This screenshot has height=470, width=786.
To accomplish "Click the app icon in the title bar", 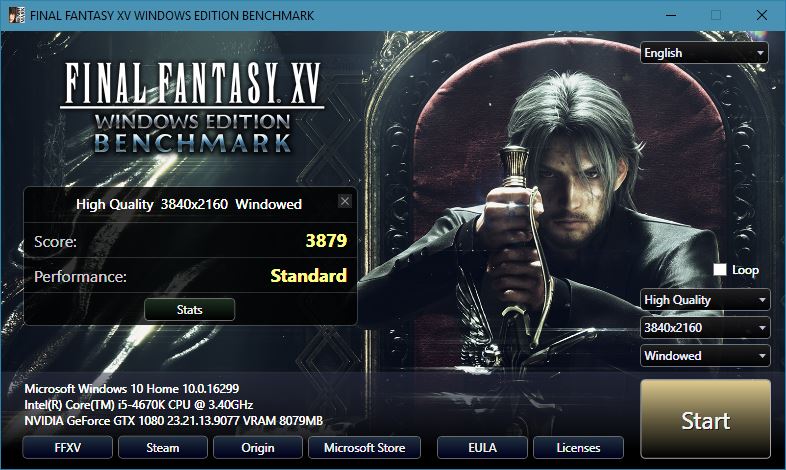I will (17, 15).
